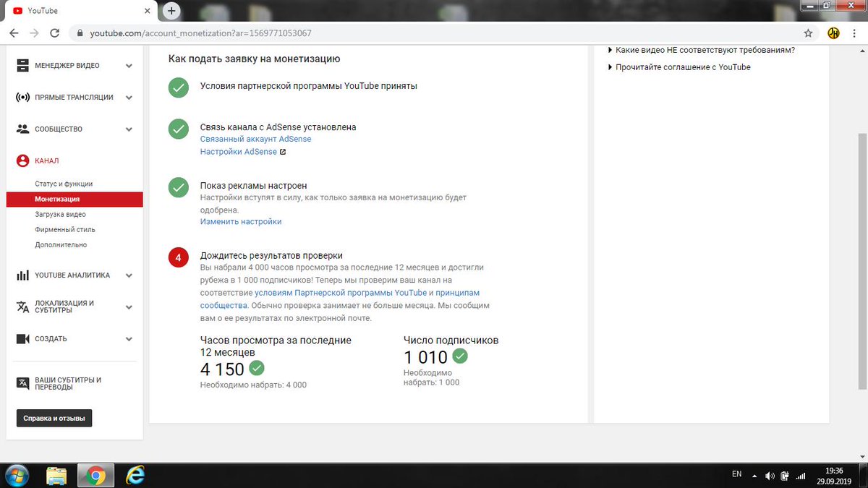Viewport: 868px width, 488px height.
Task: Open Загрузка видео in sidebar
Action: pos(60,214)
